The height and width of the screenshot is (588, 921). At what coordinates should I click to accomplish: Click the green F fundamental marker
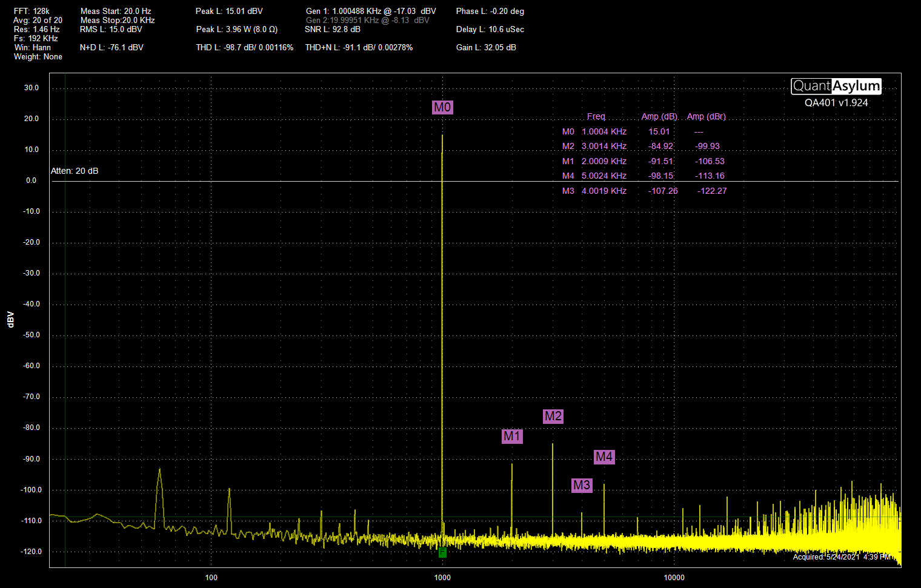(442, 552)
